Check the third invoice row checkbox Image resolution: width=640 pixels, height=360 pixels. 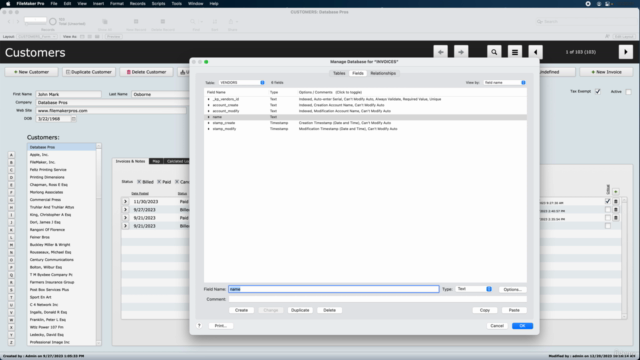[608, 218]
